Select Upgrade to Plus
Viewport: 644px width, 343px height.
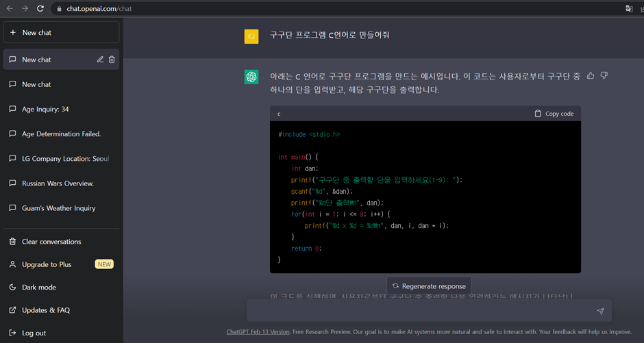[x=61, y=264]
